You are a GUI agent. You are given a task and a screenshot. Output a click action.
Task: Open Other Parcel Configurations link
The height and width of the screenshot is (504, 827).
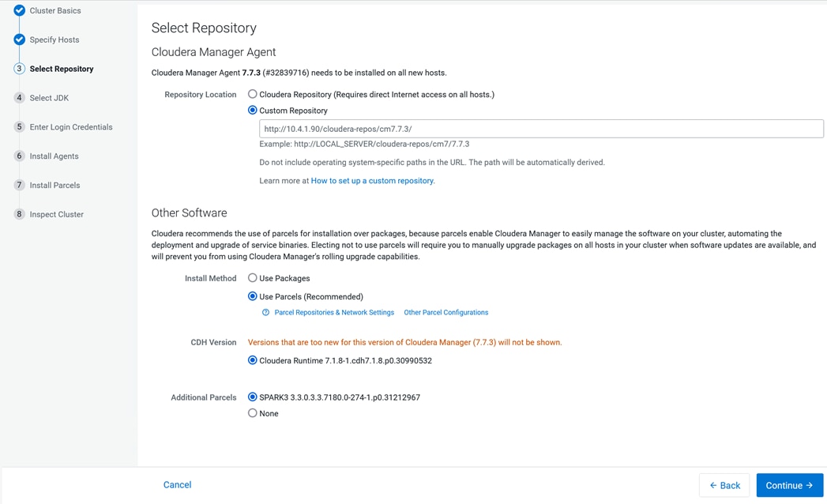[446, 312]
